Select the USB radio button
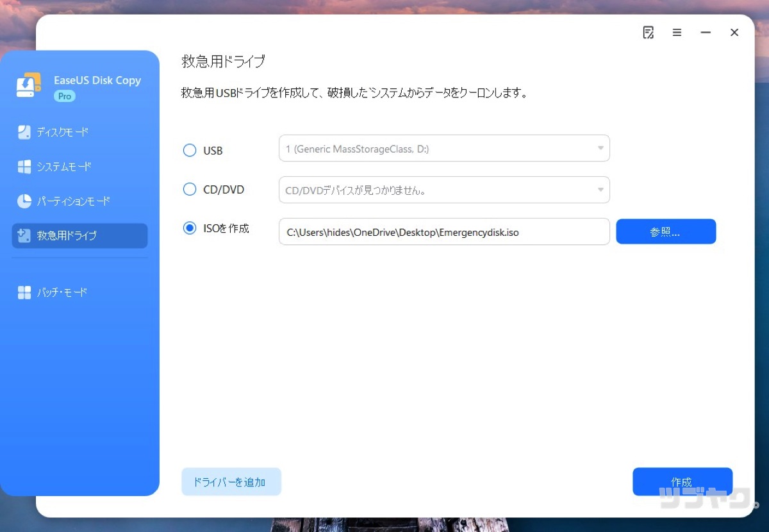Screen dimensions: 769x532 189,150
